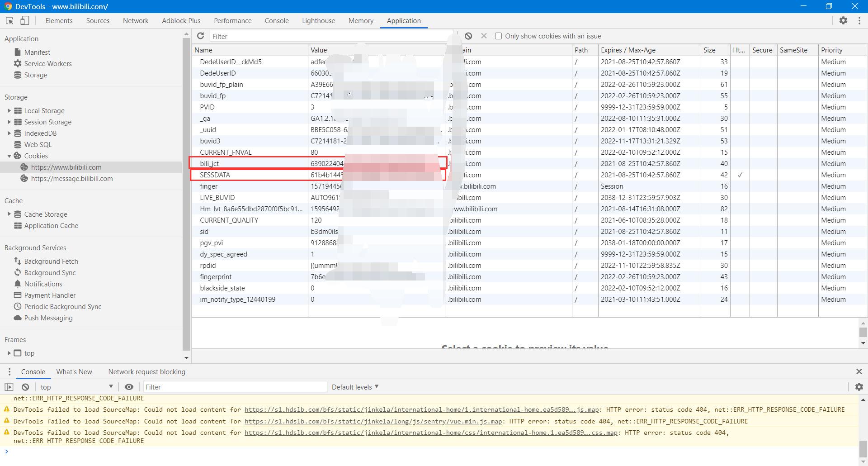Image resolution: width=868 pixels, height=466 pixels.
Task: Open Periodic Background Sync service
Action: pyautogui.click(x=63, y=306)
